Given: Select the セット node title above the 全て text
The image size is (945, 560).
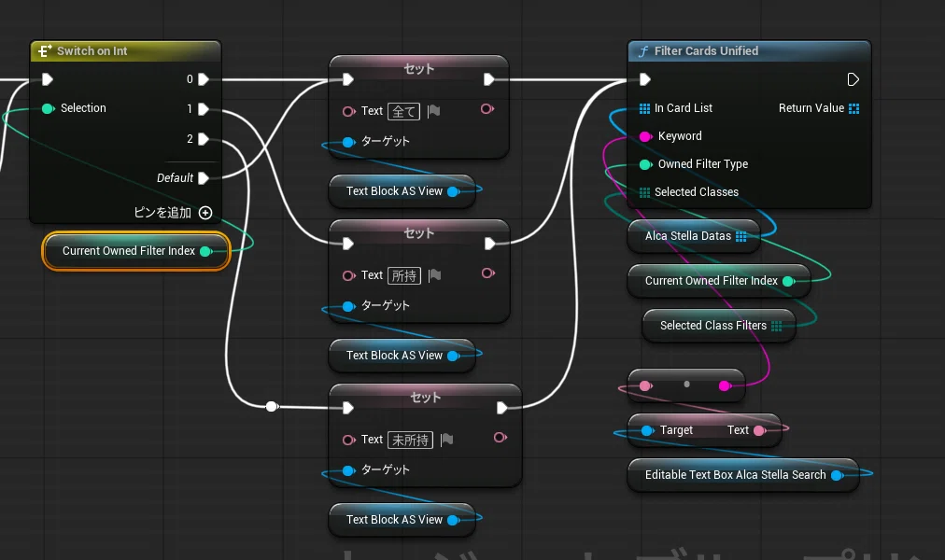Looking at the screenshot, I should click(x=419, y=69).
